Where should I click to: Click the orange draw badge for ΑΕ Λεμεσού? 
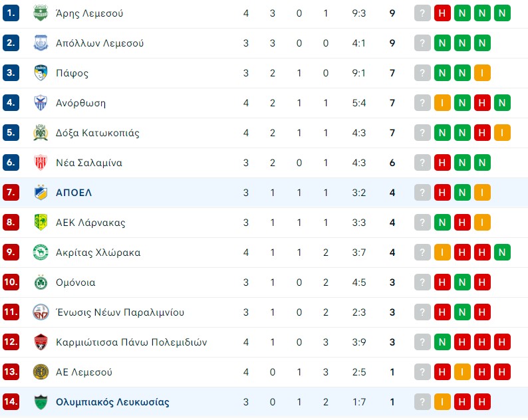coord(462,372)
